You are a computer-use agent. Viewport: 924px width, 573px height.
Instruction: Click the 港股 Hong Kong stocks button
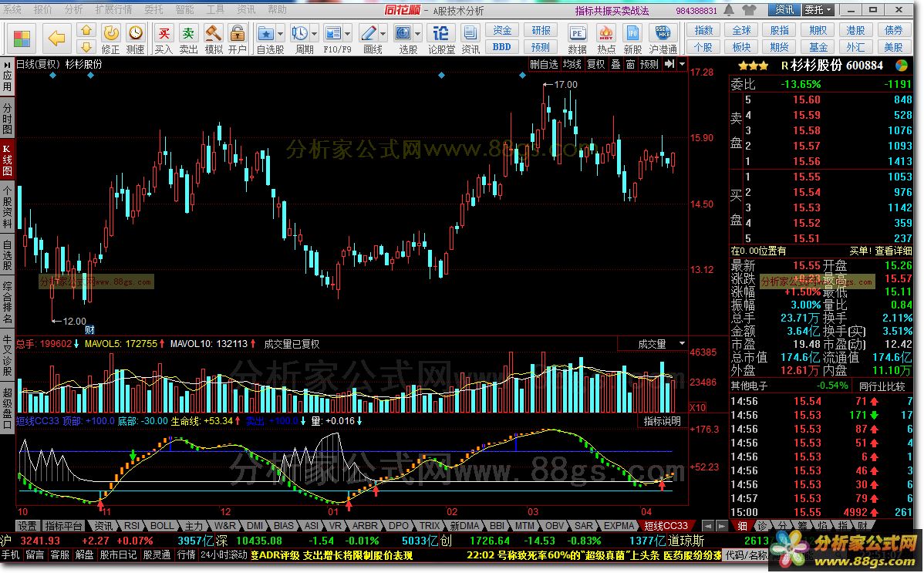click(855, 30)
